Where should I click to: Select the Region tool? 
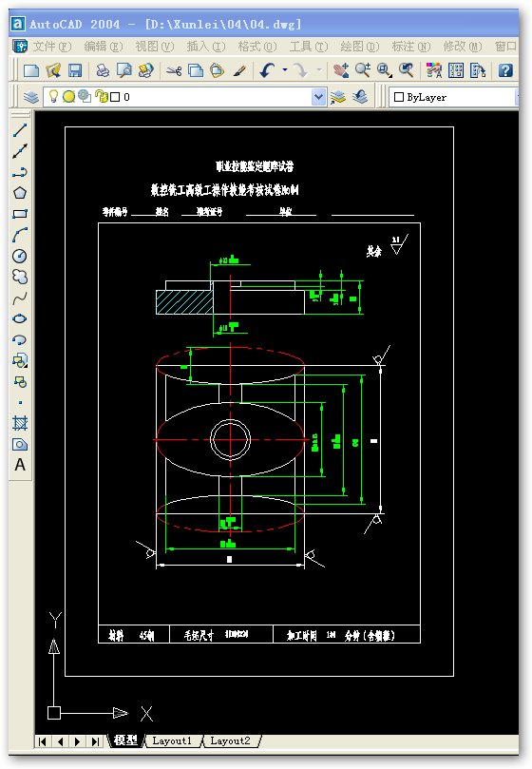(x=20, y=444)
